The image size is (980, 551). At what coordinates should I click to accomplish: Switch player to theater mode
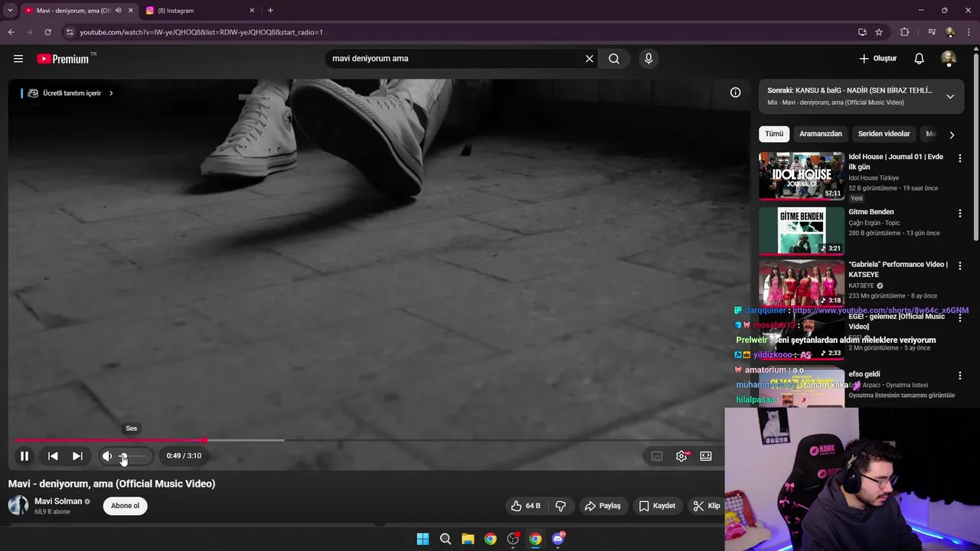[706, 456]
